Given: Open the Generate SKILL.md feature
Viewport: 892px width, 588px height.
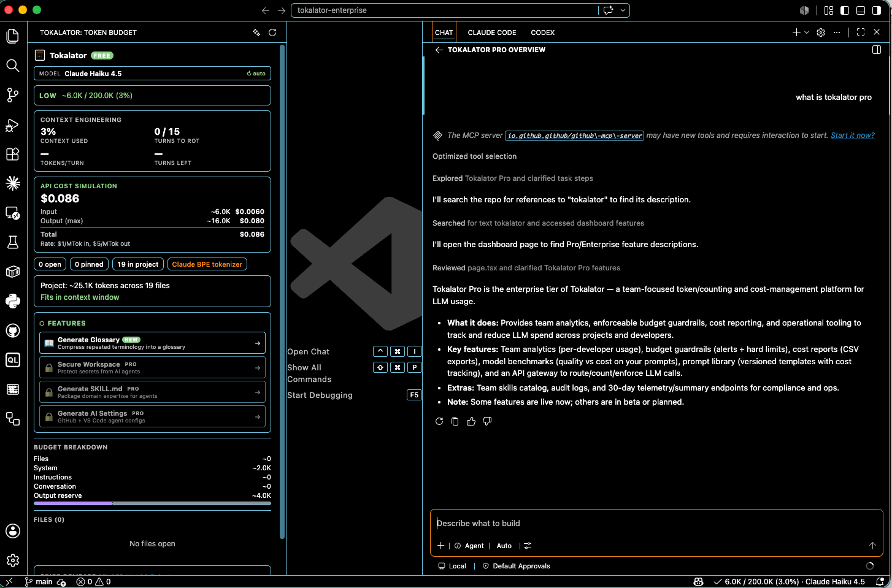Looking at the screenshot, I should click(x=152, y=392).
